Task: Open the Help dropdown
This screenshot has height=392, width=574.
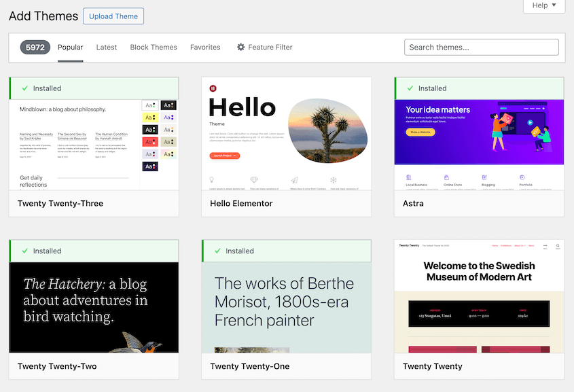Action: [544, 5]
